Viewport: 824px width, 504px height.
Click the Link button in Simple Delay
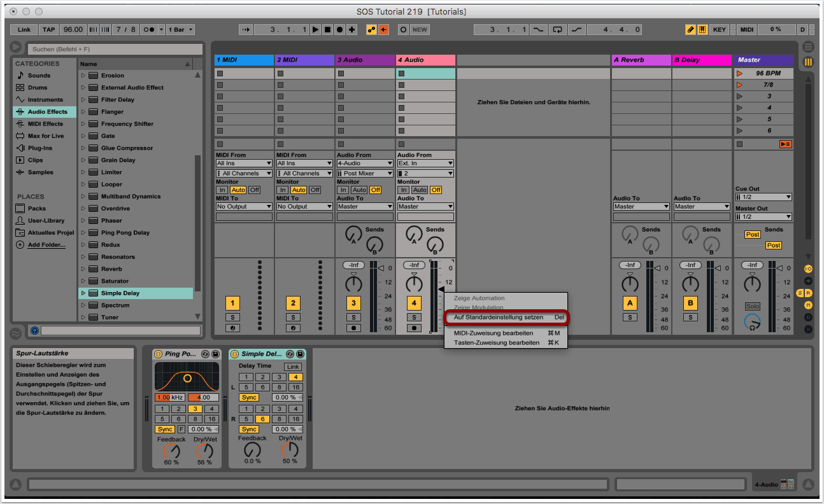point(292,367)
